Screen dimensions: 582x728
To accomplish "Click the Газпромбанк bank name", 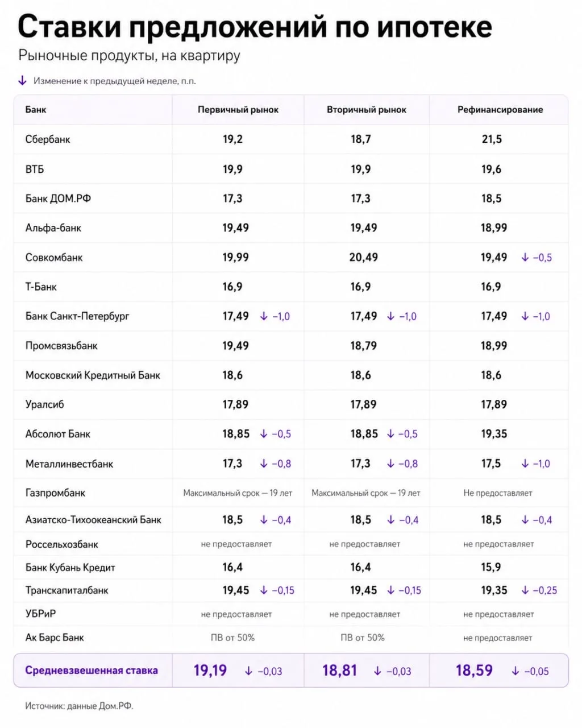I will [x=55, y=493].
